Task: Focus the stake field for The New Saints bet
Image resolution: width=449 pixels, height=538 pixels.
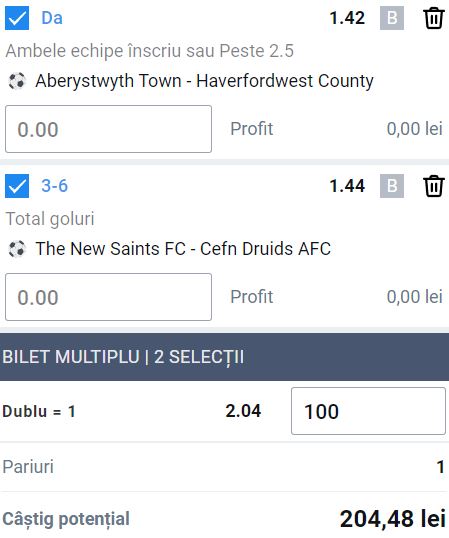Action: (x=108, y=297)
